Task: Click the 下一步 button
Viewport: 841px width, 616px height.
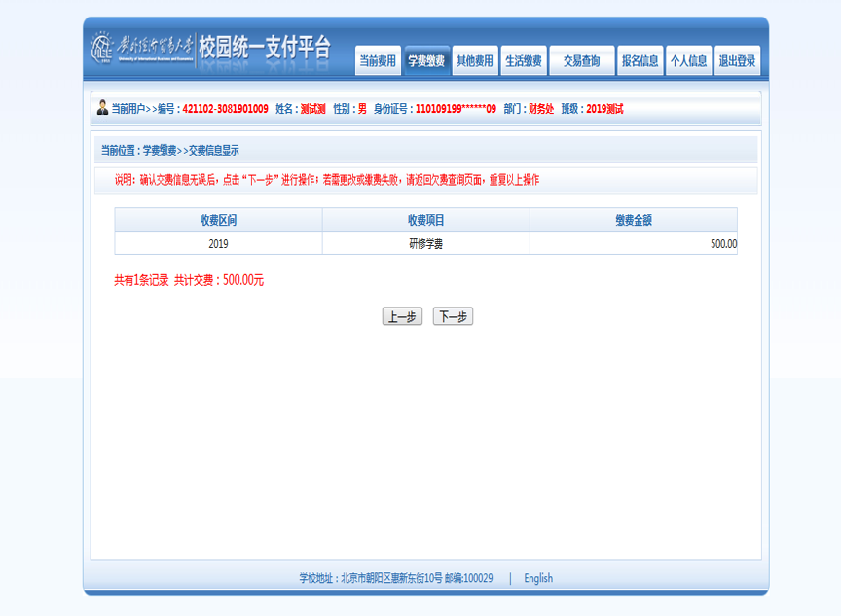Action: pyautogui.click(x=453, y=316)
